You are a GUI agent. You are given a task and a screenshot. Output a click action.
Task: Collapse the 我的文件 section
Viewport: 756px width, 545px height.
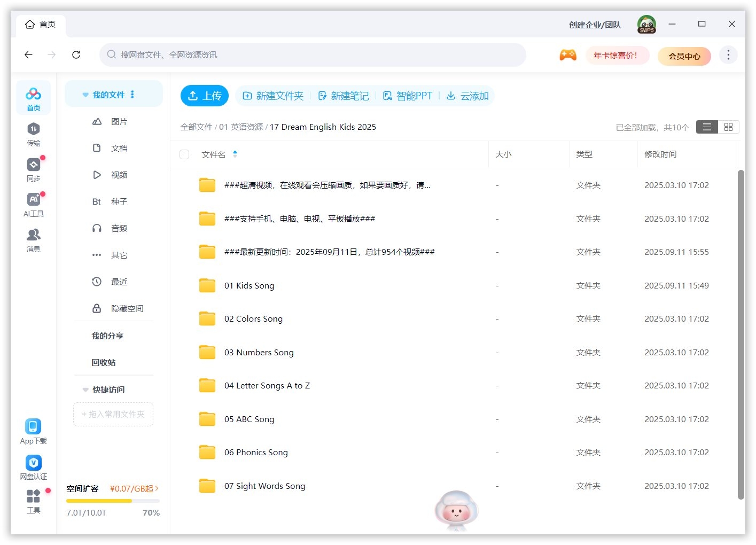coord(85,95)
